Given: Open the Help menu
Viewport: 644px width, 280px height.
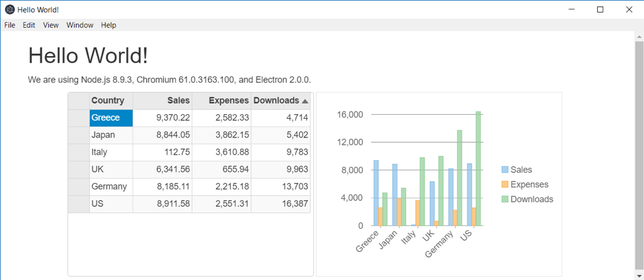Looking at the screenshot, I should [108, 25].
